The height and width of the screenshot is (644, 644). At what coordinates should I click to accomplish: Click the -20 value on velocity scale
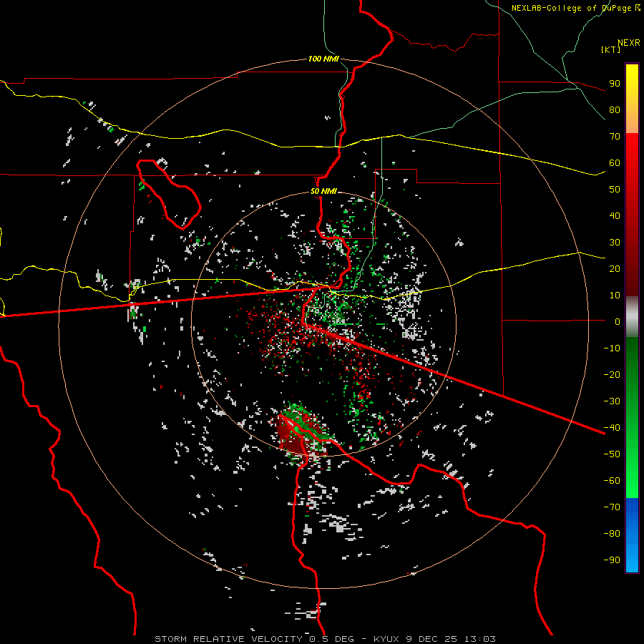(612, 375)
